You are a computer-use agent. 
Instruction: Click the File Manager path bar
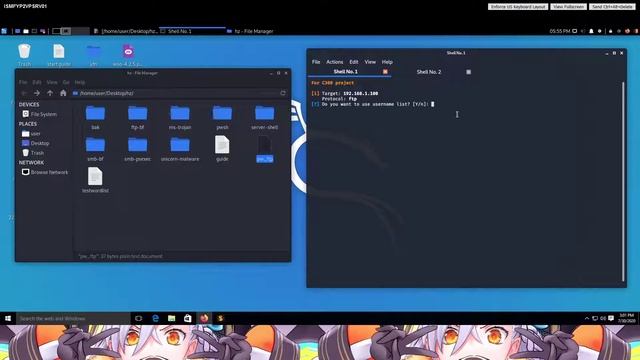click(x=176, y=93)
